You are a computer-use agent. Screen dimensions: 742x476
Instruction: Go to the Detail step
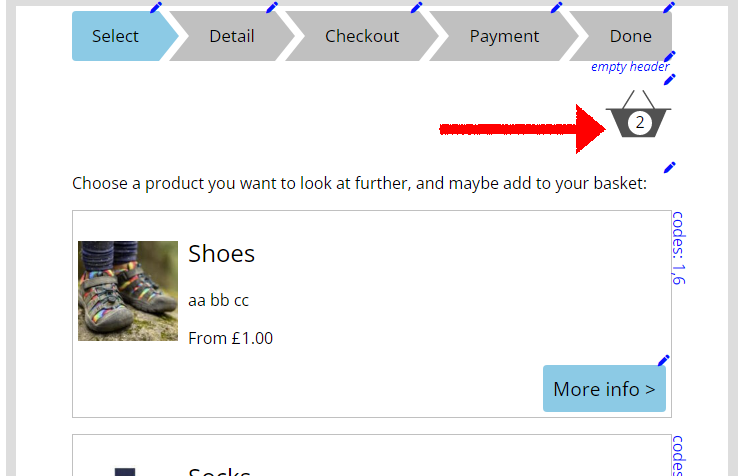[x=232, y=36]
